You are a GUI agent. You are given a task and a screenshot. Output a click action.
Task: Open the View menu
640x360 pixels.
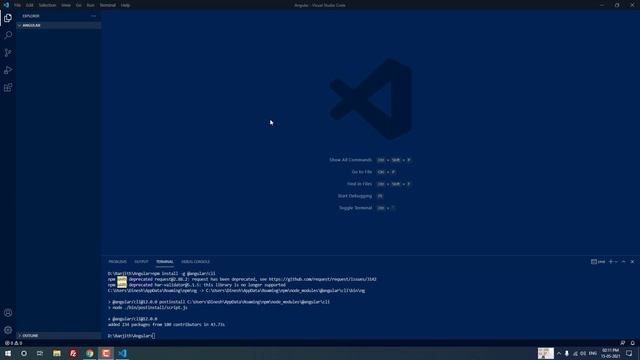click(66, 5)
